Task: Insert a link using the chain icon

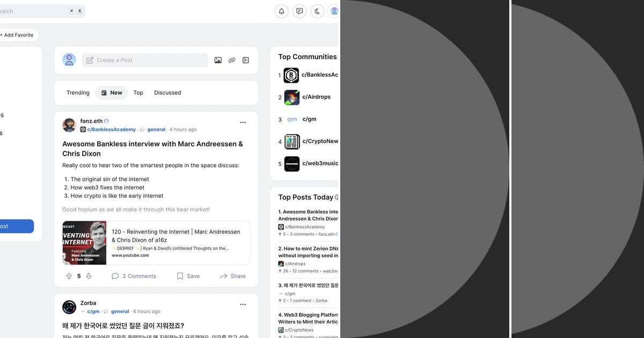Action: (232, 60)
